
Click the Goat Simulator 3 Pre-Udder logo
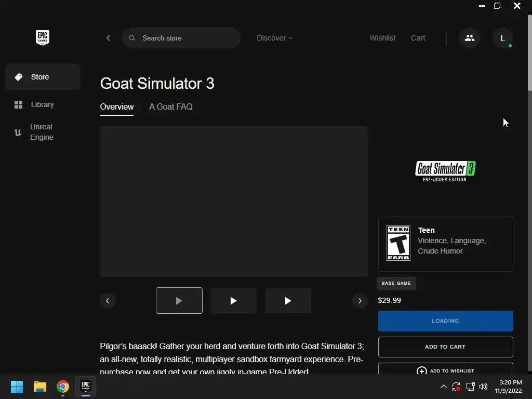pyautogui.click(x=445, y=171)
